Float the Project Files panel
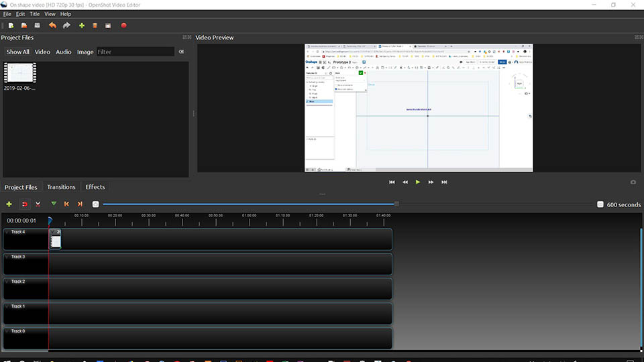 click(x=185, y=37)
